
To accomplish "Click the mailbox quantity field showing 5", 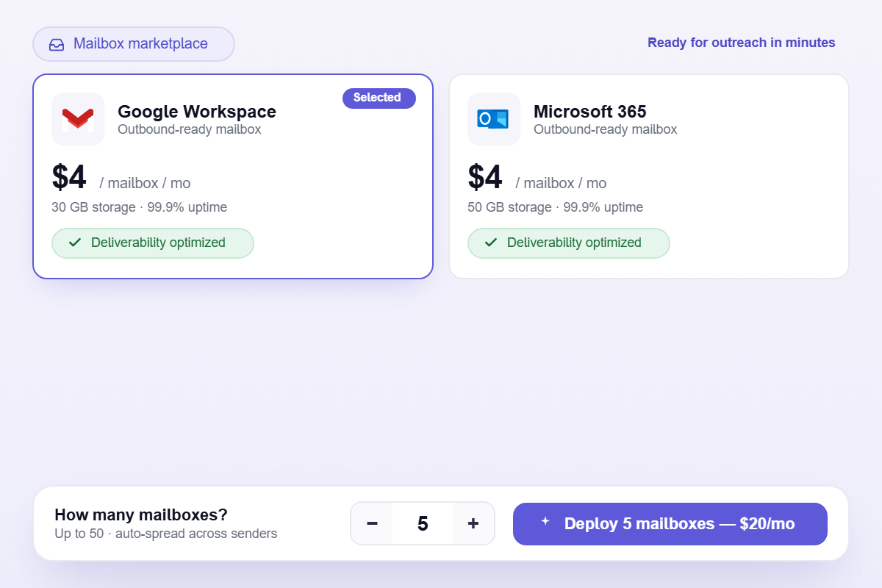I will pos(423,524).
